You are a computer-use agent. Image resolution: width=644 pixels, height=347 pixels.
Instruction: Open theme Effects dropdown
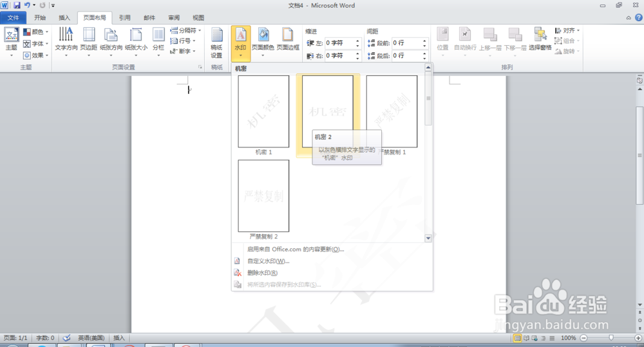pos(35,55)
